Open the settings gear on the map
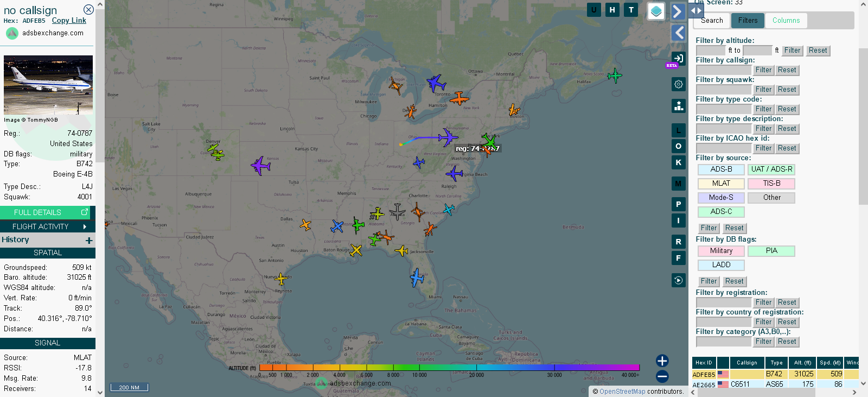Image resolution: width=868 pixels, height=397 pixels. click(679, 84)
